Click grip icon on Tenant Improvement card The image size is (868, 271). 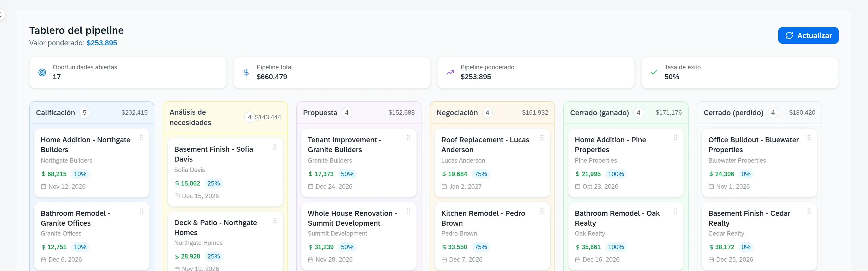(408, 138)
